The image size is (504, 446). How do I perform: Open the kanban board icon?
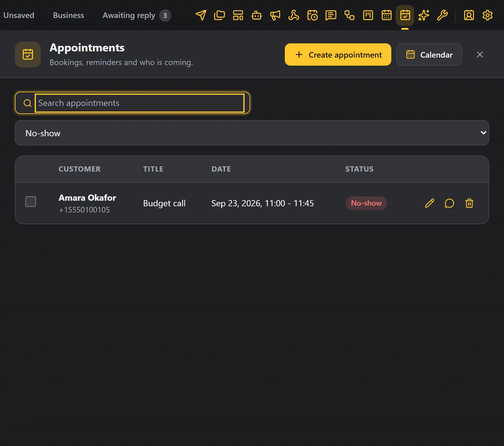point(368,15)
